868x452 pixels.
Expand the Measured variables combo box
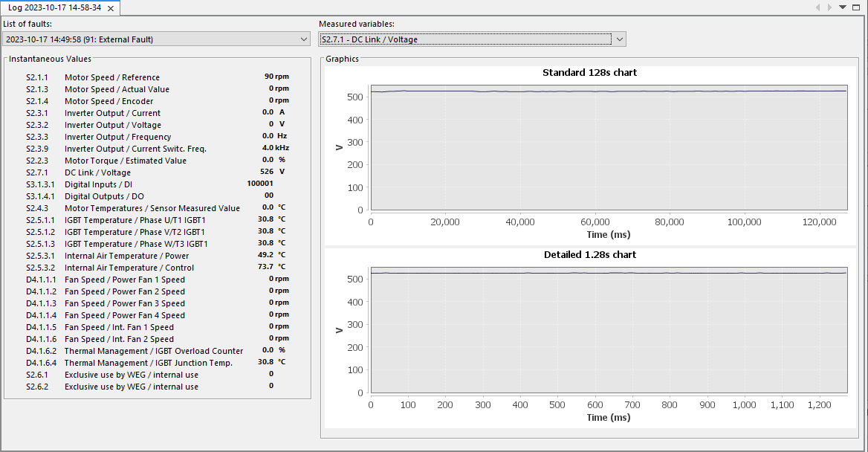click(466, 39)
